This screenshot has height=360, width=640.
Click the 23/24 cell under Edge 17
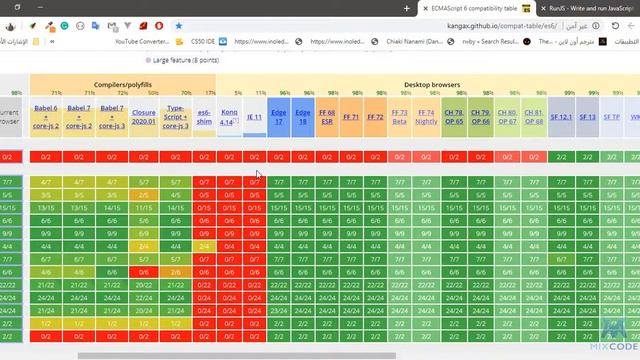(x=278, y=311)
